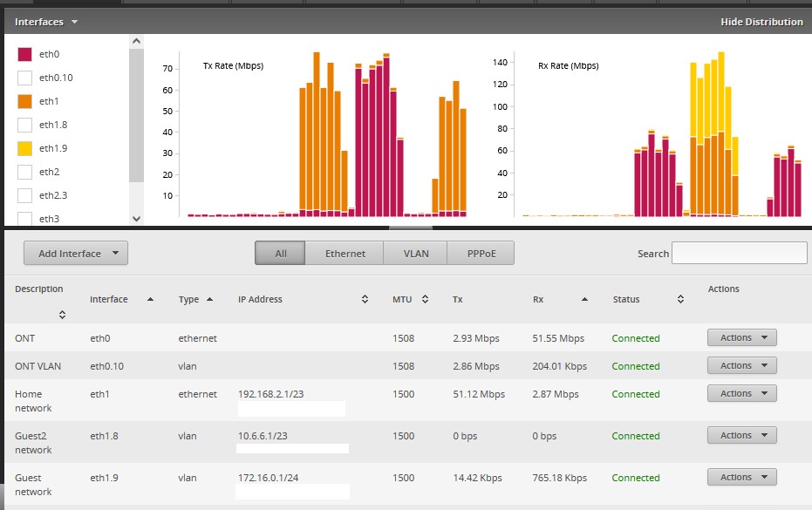The image size is (812, 510).
Task: Switch to the VLAN filter tab
Action: pyautogui.click(x=416, y=254)
